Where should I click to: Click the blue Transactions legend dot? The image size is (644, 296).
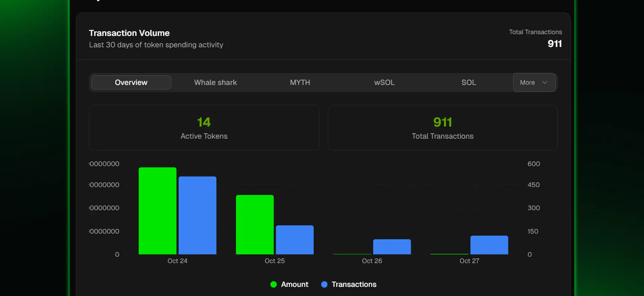324,284
